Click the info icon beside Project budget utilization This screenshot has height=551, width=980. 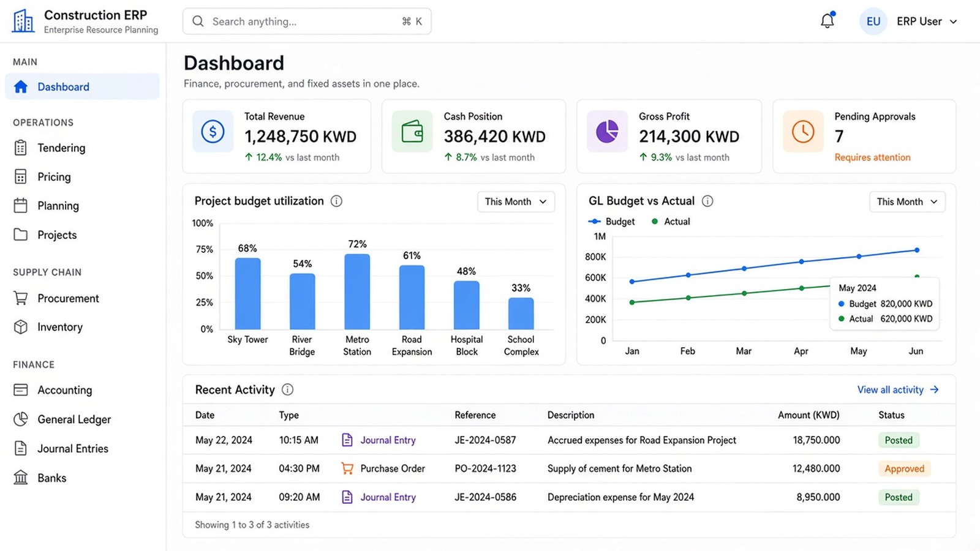tap(336, 201)
